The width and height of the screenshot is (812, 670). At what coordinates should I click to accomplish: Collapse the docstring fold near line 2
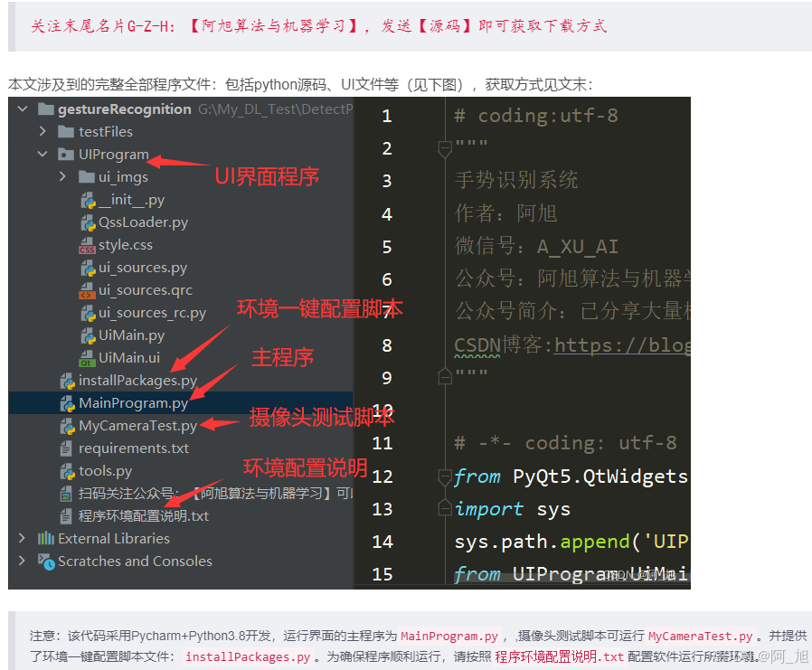pyautogui.click(x=444, y=147)
